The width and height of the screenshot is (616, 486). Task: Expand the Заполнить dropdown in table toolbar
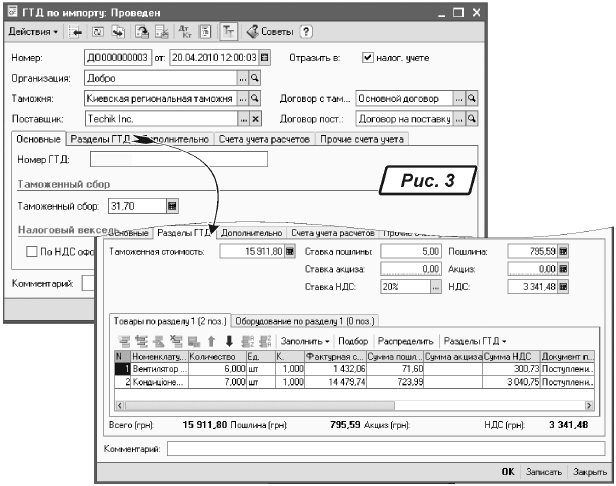click(x=306, y=341)
